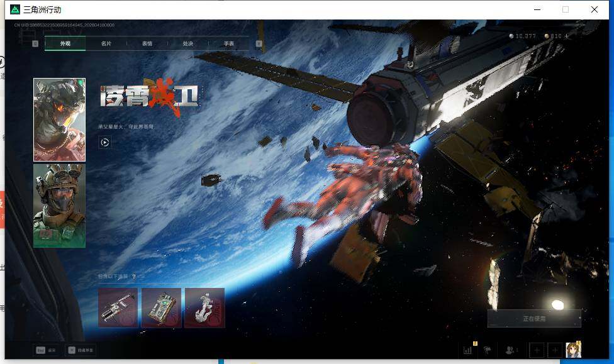Click the second empty squad plus slot

tap(554, 350)
